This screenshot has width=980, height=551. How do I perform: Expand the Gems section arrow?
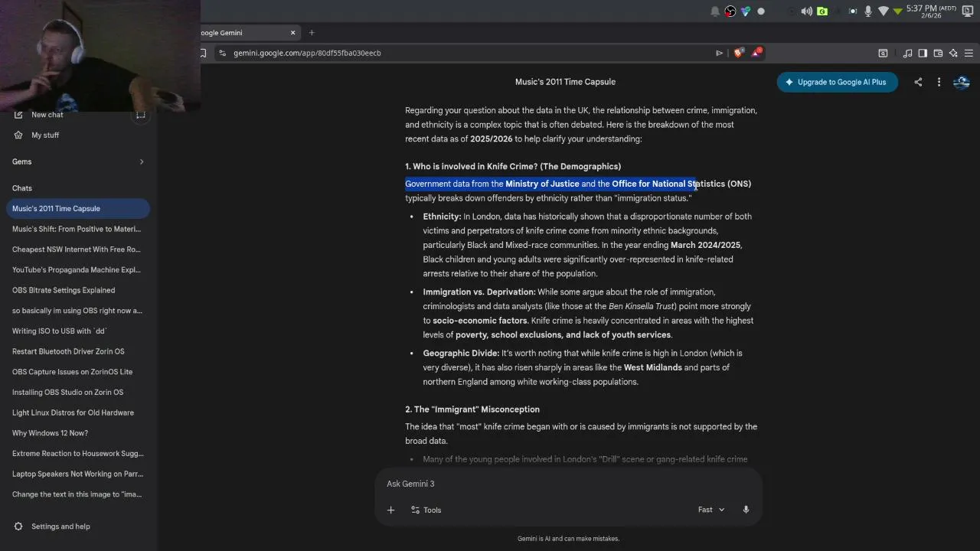[x=142, y=161]
